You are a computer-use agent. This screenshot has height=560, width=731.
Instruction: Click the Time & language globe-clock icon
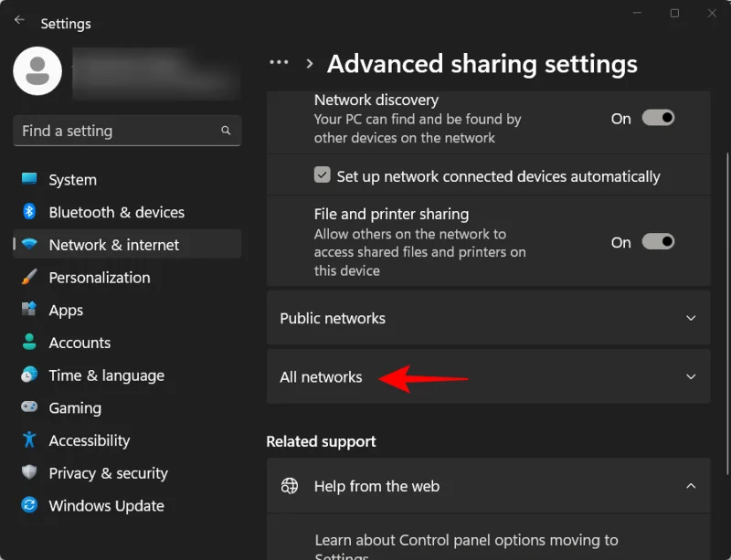[29, 375]
